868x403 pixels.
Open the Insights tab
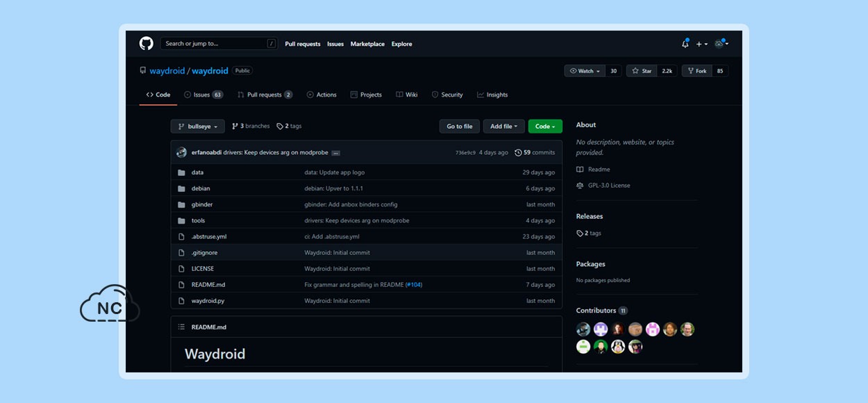tap(492, 94)
